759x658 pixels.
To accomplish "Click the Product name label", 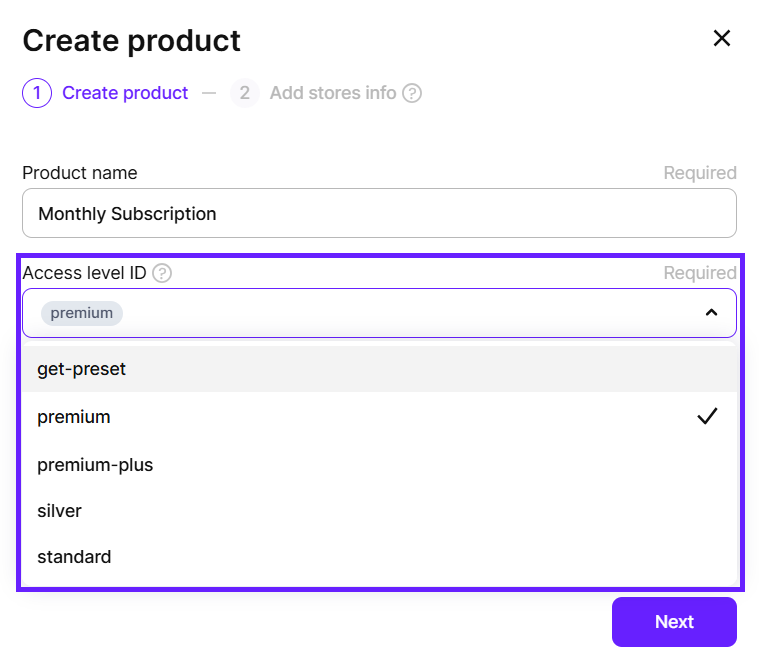I will pos(80,173).
